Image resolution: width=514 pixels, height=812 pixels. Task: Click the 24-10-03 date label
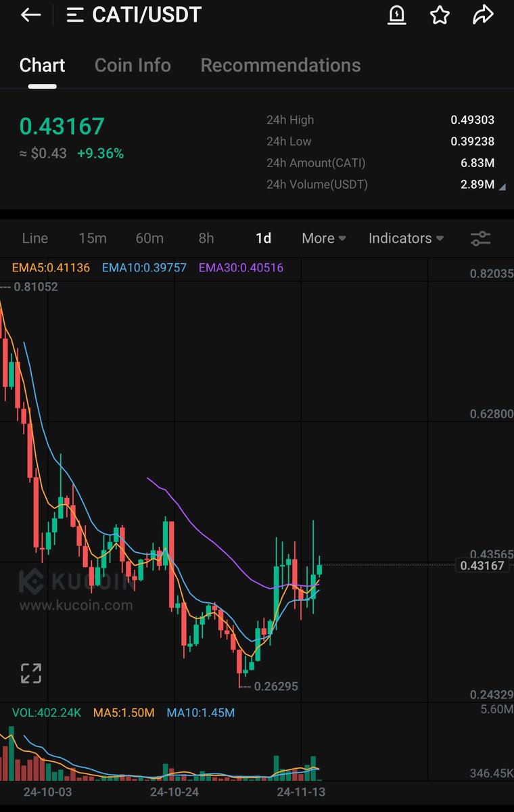pyautogui.click(x=47, y=792)
